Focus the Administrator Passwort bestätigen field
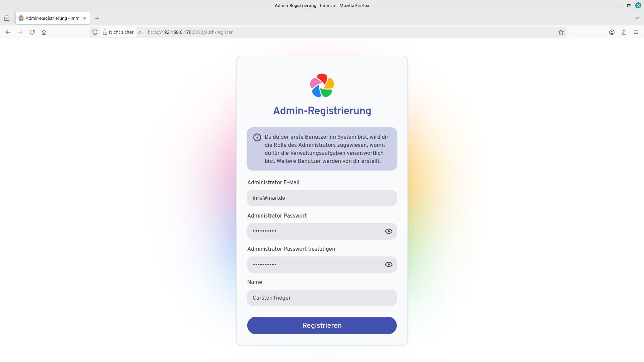Viewport: 644px width, 362px height. click(x=322, y=264)
